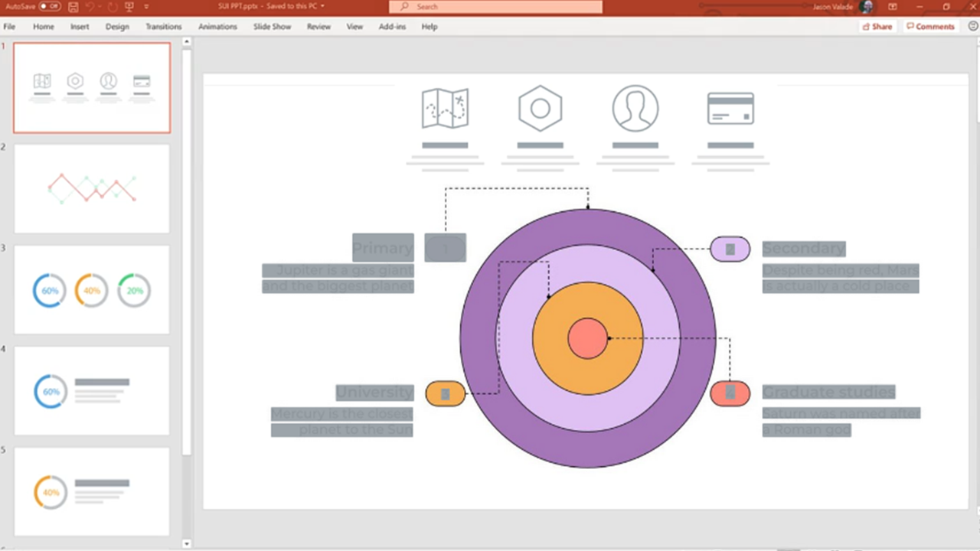The height and width of the screenshot is (551, 980).
Task: Switch to the Design tab
Action: point(116,26)
